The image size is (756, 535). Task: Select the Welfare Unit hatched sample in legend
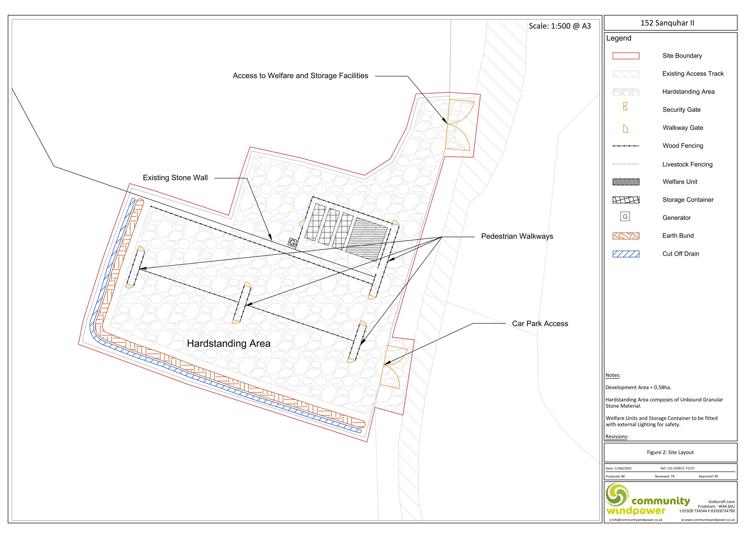pyautogui.click(x=626, y=182)
